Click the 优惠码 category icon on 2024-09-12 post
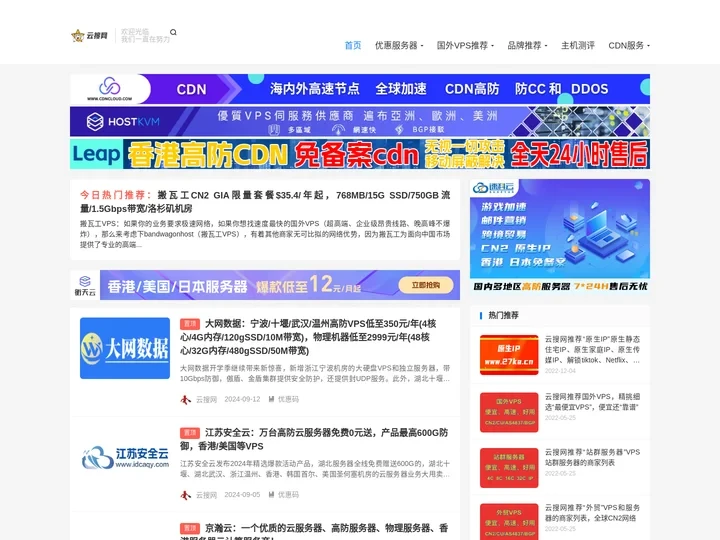Screen dimensions: 720x540 [271, 399]
